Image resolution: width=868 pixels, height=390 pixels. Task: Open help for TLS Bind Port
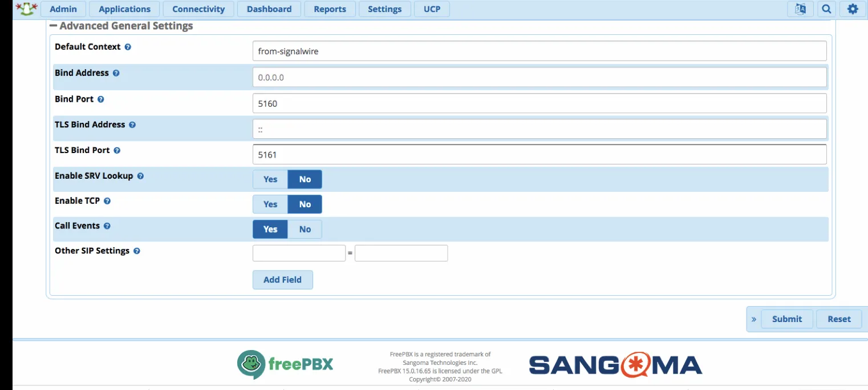(x=117, y=150)
